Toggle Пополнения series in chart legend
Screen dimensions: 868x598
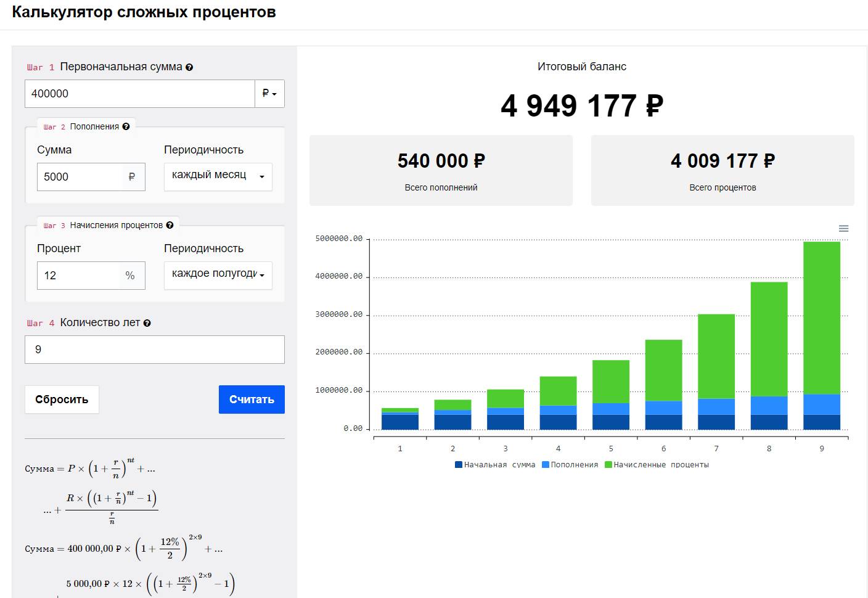pyautogui.click(x=570, y=465)
